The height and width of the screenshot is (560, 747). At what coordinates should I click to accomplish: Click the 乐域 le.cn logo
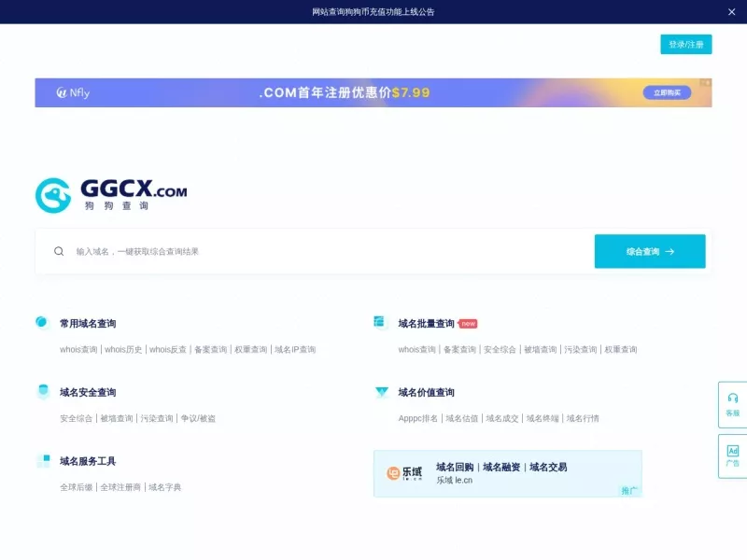point(404,473)
